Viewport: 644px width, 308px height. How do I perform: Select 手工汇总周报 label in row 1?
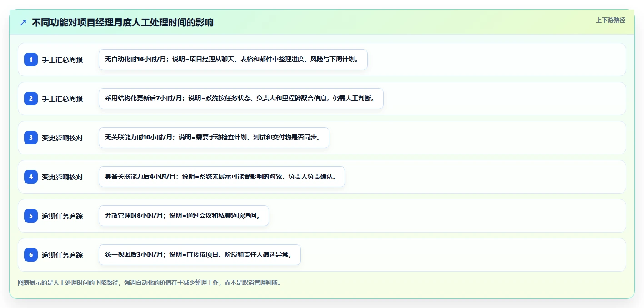[62, 60]
